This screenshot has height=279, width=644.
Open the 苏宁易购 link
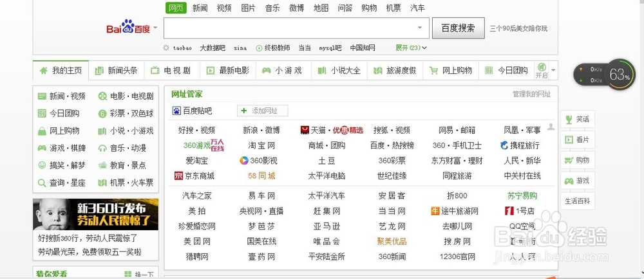tap(522, 196)
